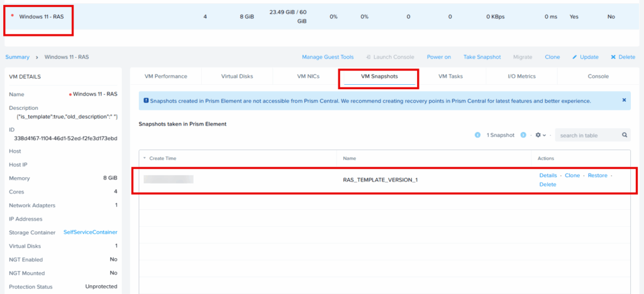This screenshot has width=644, height=294.
Task: Delete the RAS_TEMPLATE_VERSION_1 snapshot
Action: tap(548, 185)
